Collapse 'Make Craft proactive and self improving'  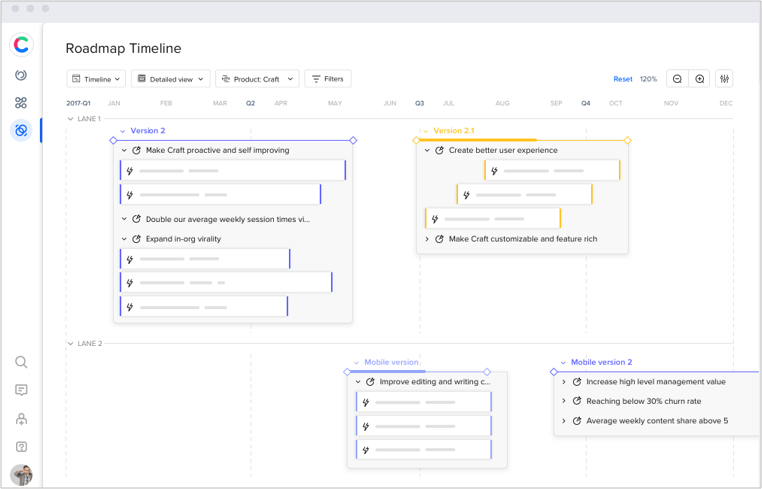pos(124,151)
